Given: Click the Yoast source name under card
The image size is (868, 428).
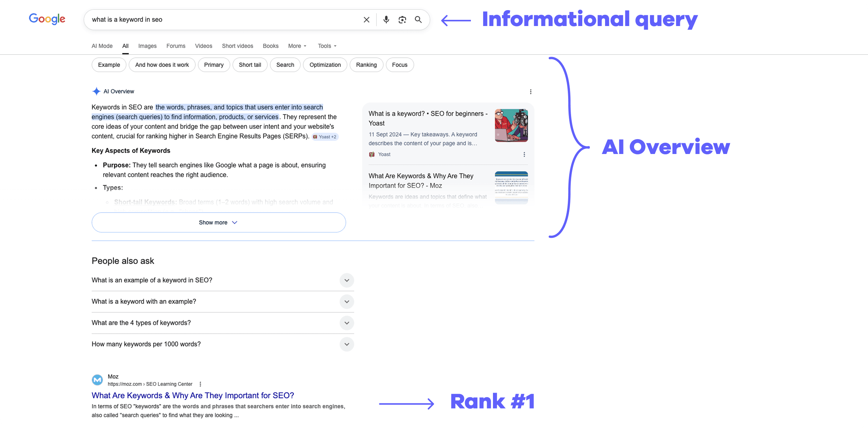Looking at the screenshot, I should click(384, 154).
